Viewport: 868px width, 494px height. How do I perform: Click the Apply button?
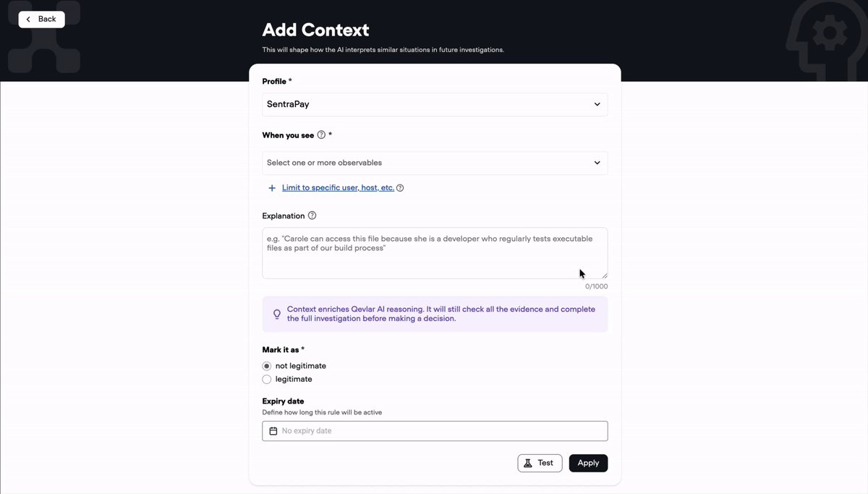(x=588, y=463)
